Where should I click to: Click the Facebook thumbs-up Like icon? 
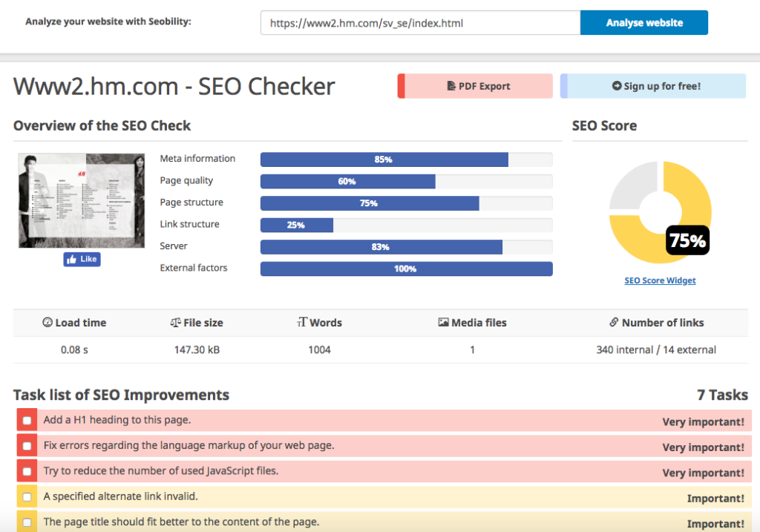click(72, 259)
